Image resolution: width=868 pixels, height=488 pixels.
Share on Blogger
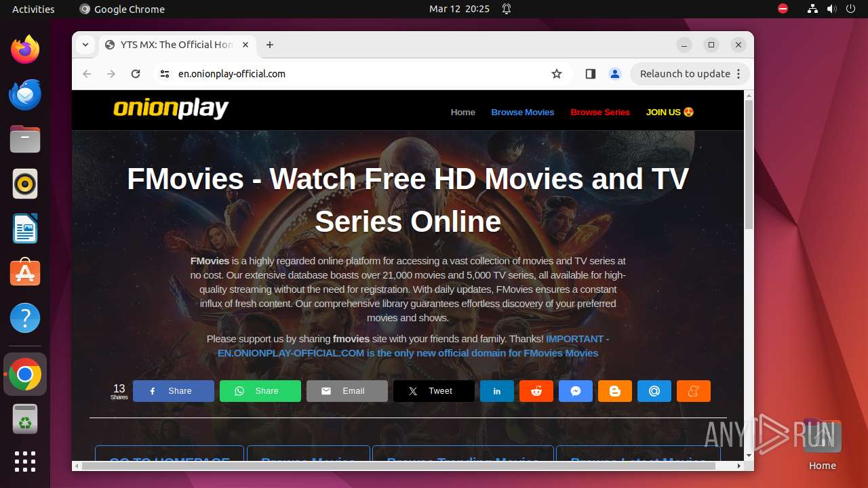(615, 391)
